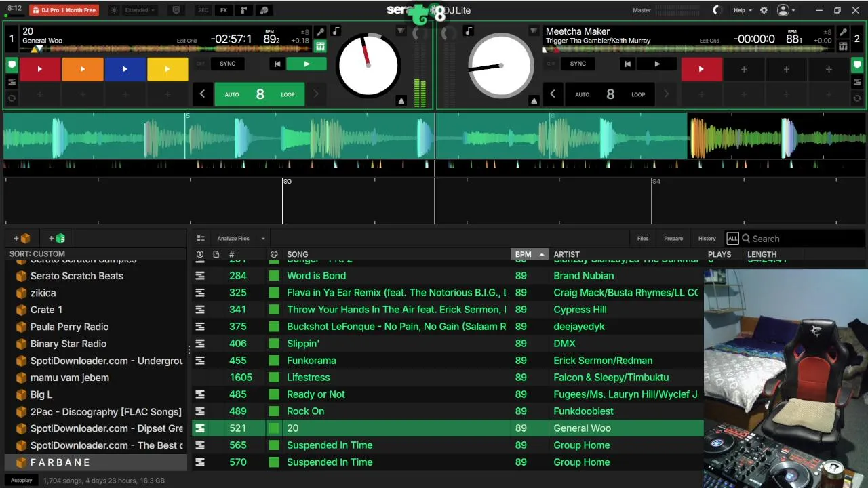Open deck 1 options dropdown triangle
The image size is (868, 488).
point(401,31)
